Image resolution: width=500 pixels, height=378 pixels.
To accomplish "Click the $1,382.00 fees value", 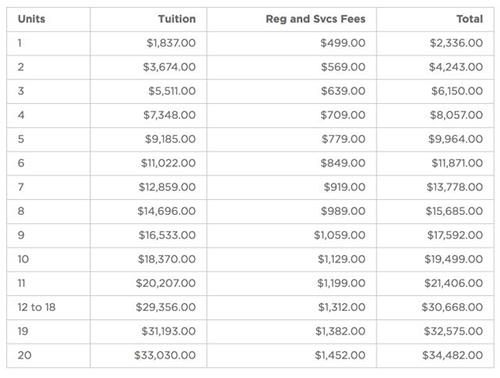I will tap(340, 331).
